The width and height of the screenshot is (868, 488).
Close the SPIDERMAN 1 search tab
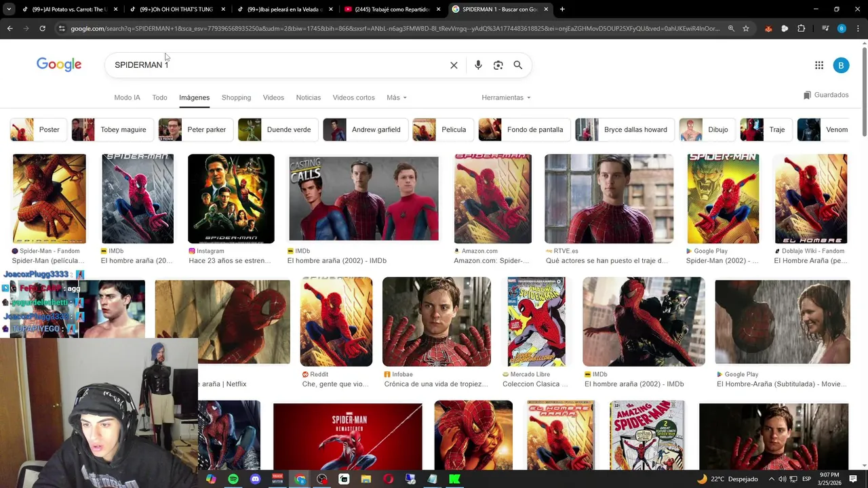point(546,9)
